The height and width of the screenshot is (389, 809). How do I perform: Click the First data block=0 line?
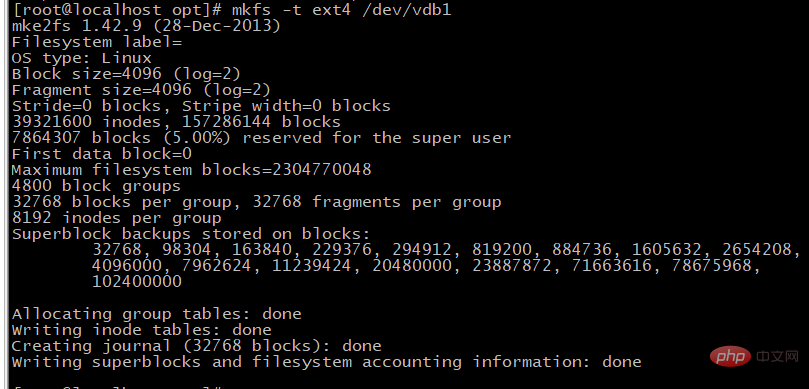(x=102, y=154)
